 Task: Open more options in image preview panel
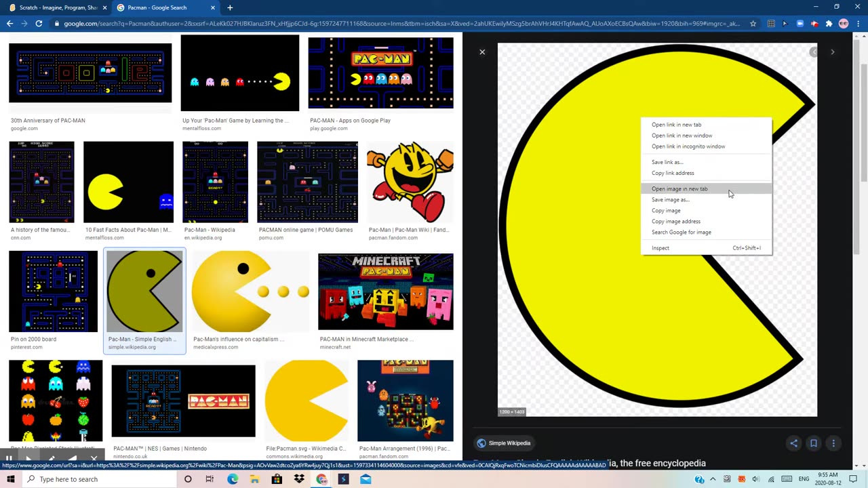(833, 443)
